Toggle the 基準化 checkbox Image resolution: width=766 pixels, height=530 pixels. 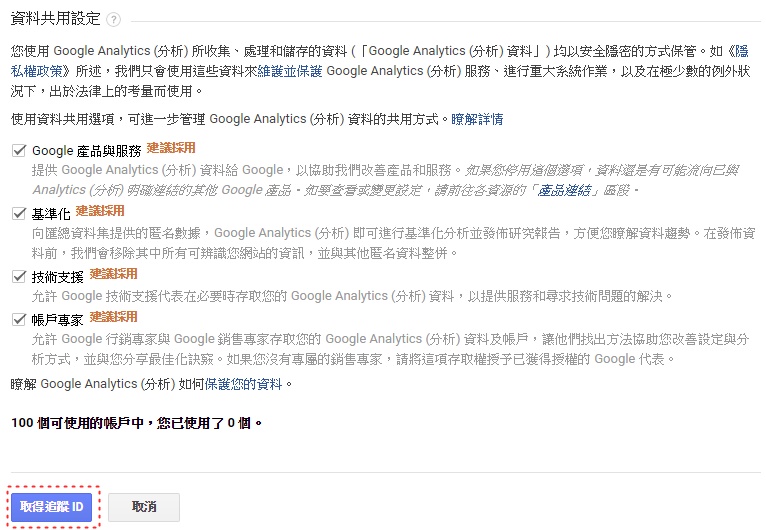pyautogui.click(x=19, y=213)
